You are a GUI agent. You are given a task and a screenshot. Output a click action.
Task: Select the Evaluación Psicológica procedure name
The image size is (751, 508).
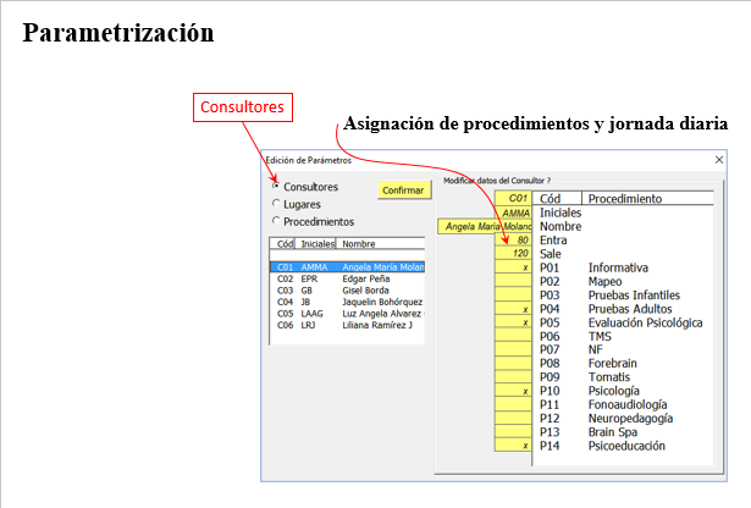pos(645,323)
